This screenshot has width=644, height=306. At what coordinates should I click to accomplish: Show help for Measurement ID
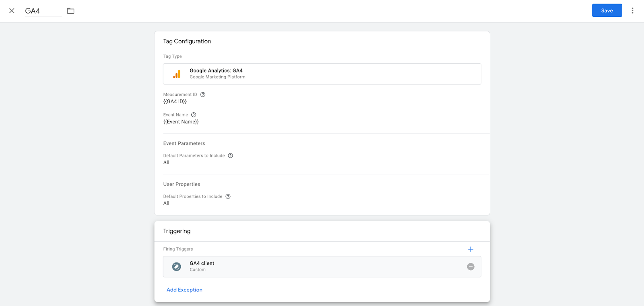click(x=203, y=95)
